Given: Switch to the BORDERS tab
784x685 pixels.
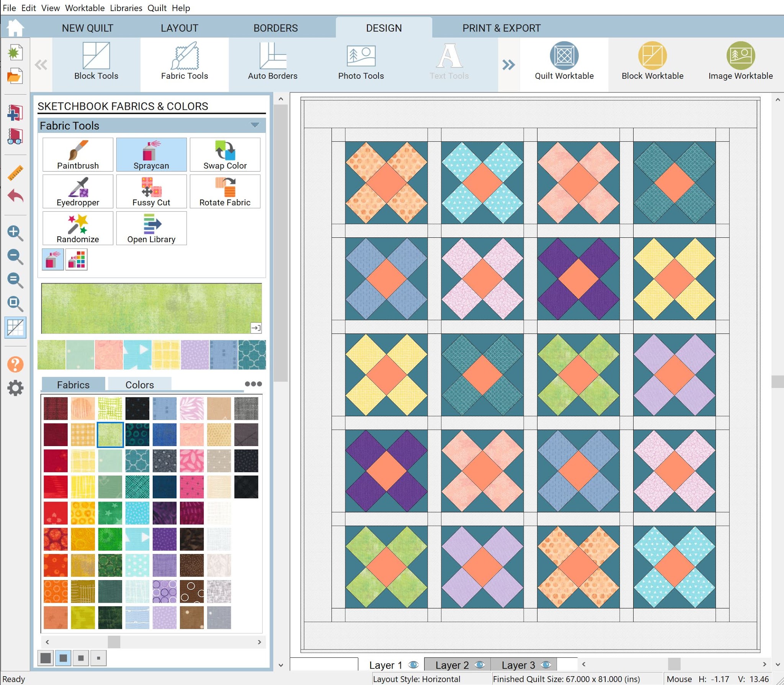Looking at the screenshot, I should [275, 28].
